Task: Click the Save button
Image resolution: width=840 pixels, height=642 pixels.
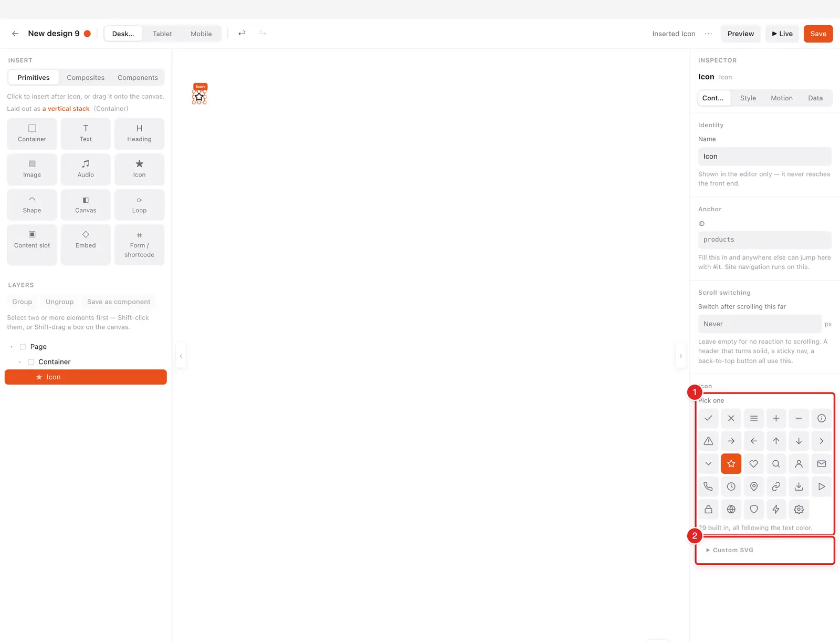Action: point(818,34)
